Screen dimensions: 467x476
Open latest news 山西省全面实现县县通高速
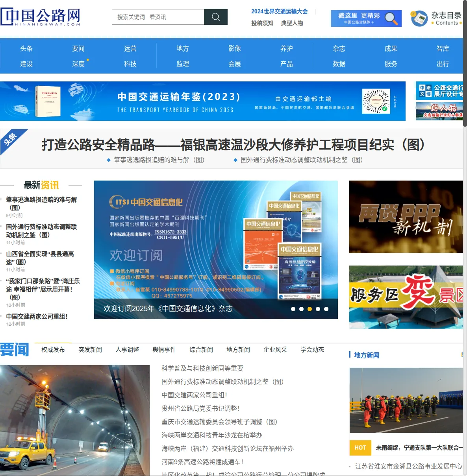click(40, 258)
